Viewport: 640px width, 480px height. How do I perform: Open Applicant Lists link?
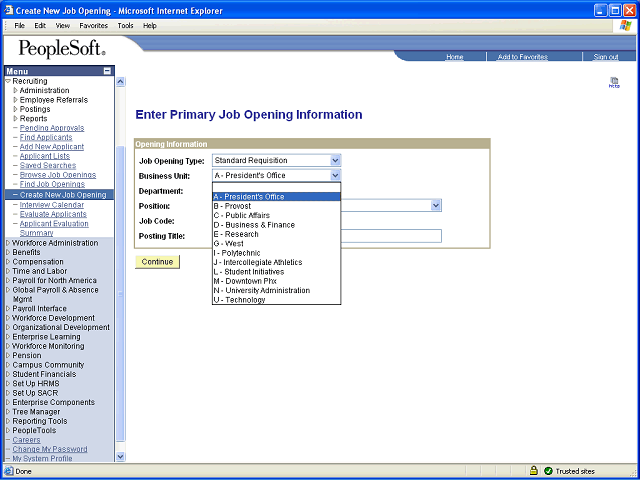44,156
